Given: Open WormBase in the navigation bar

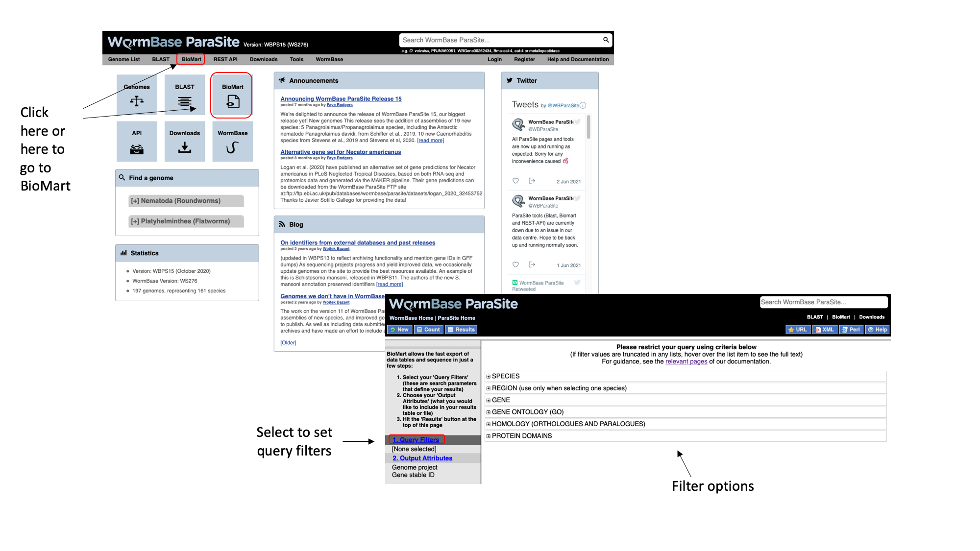Looking at the screenshot, I should click(329, 59).
